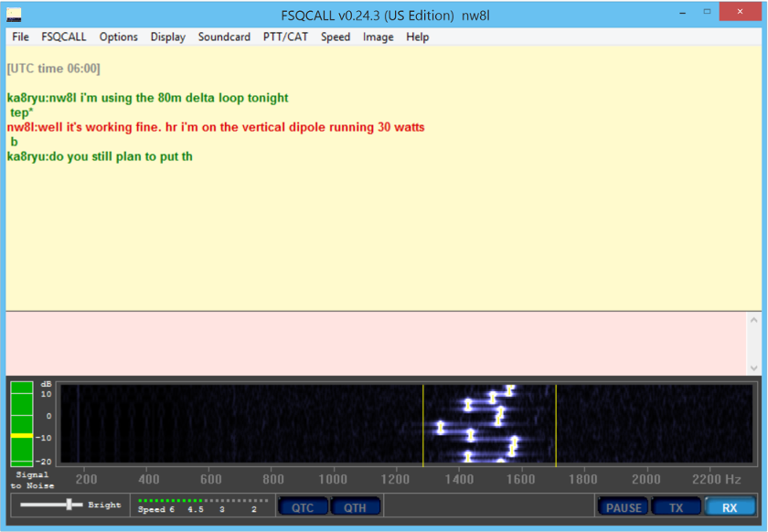Click red message "nw8l:well it's working fine..."
This screenshot has width=768, height=532.
[216, 127]
